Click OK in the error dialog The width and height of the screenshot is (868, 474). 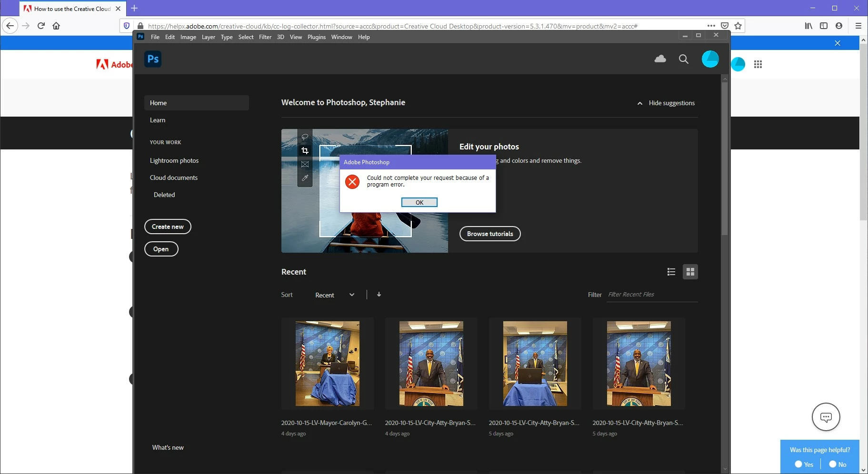tap(419, 202)
